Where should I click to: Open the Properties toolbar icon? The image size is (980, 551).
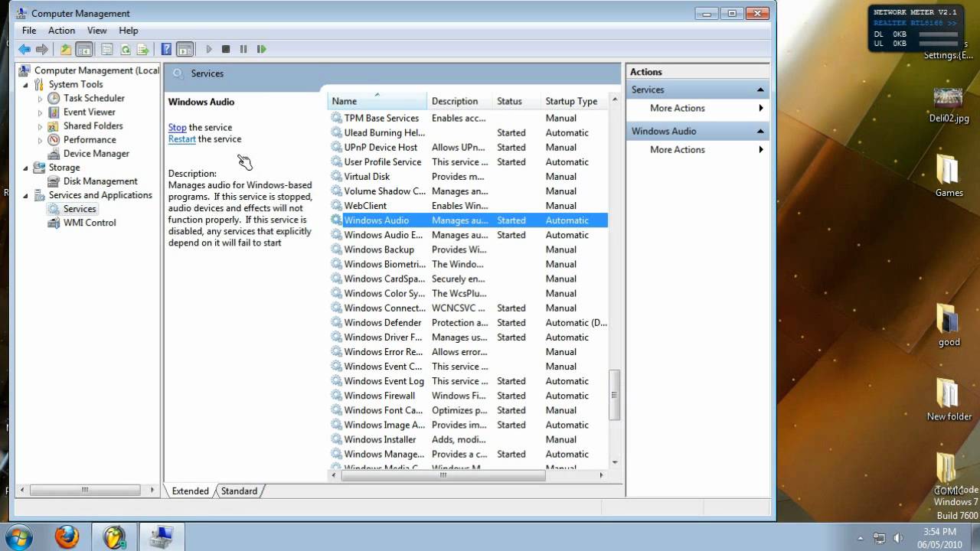(x=107, y=49)
